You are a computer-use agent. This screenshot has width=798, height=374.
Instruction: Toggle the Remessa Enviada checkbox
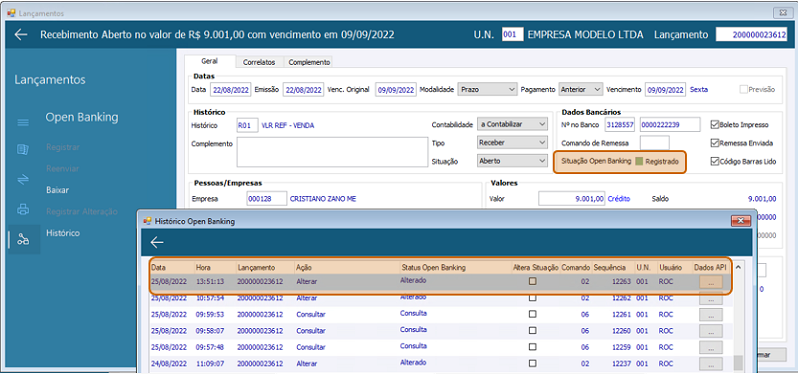coord(715,143)
